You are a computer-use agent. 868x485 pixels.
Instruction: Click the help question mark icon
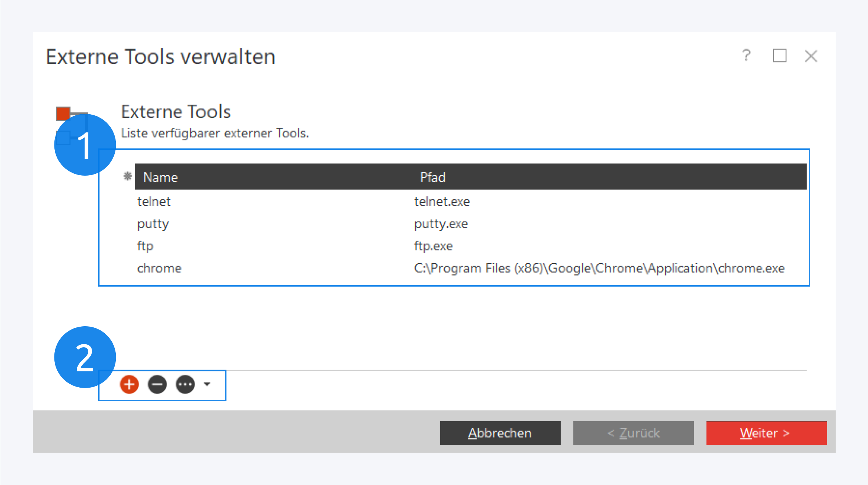point(746,56)
